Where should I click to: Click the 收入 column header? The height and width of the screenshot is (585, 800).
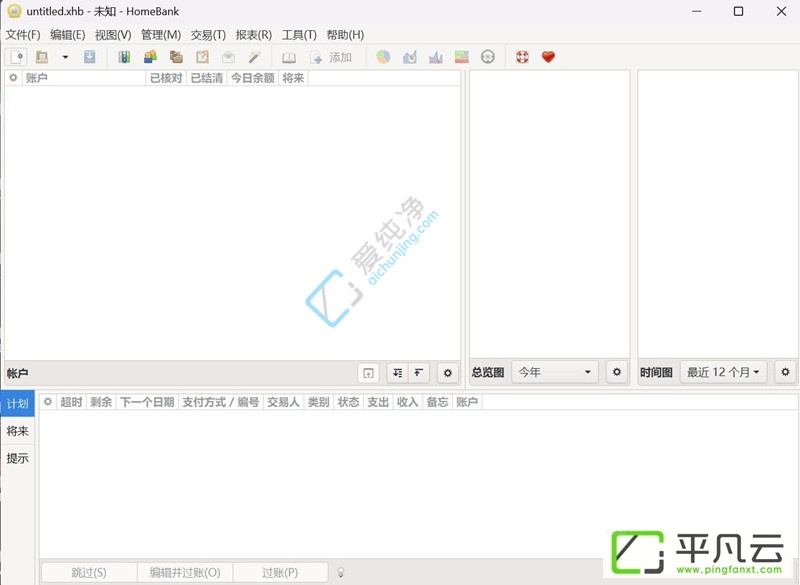(408, 402)
